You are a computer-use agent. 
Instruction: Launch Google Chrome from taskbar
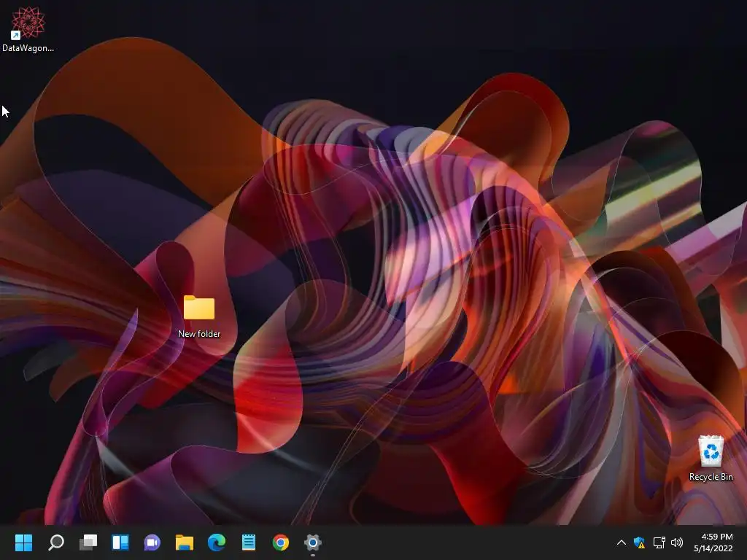[x=281, y=542]
